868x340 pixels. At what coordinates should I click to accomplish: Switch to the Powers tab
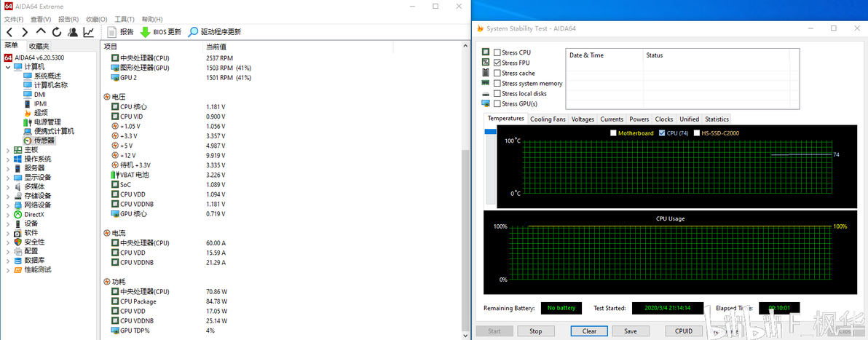click(x=639, y=119)
